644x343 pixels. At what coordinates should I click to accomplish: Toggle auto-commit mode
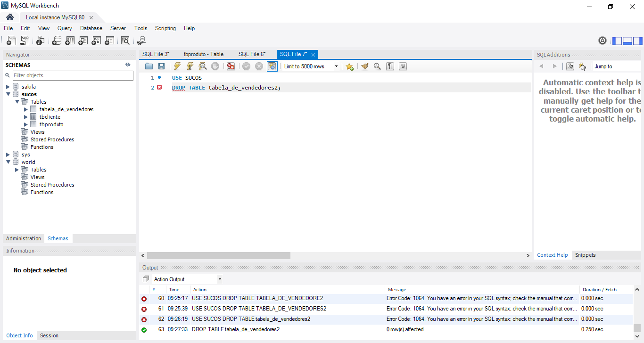[x=272, y=66]
